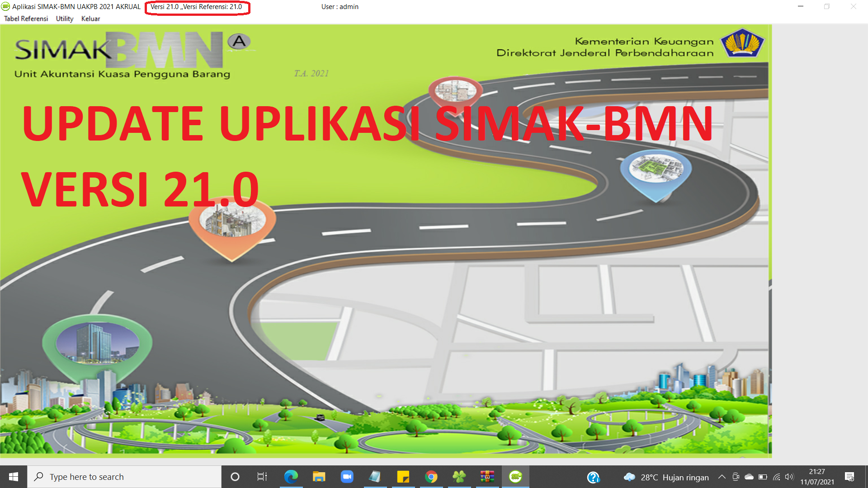Click the Kementerian Keuangan emblem logo
Viewport: 868px width, 488px height.
(742, 43)
